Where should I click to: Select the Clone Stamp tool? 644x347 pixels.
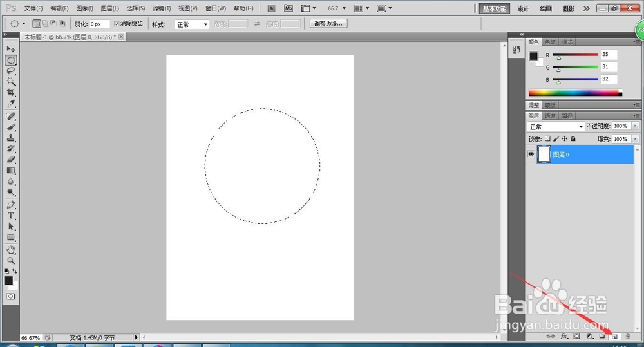click(x=11, y=138)
